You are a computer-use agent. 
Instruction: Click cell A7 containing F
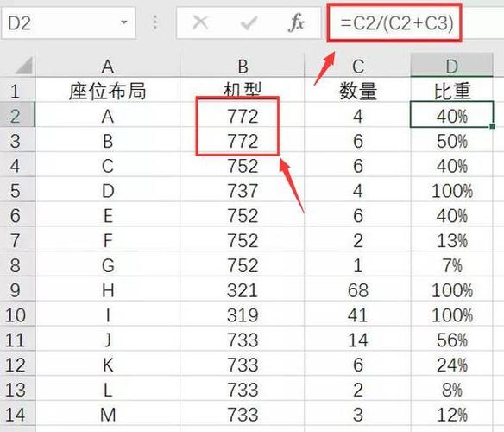(x=108, y=238)
